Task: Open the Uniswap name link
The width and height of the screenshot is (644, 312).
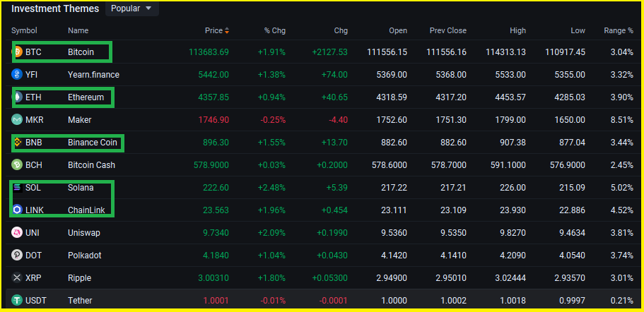Action: (x=83, y=232)
